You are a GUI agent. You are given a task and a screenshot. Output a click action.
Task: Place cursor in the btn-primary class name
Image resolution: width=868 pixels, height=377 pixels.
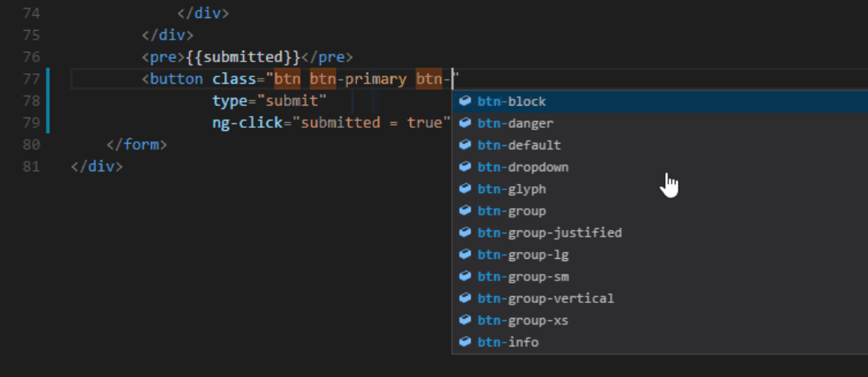point(358,79)
